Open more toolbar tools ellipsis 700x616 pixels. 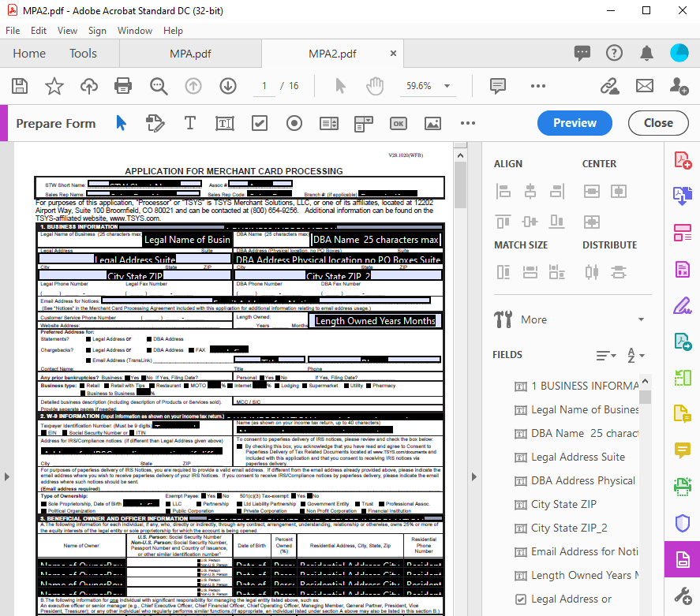pyautogui.click(x=538, y=86)
